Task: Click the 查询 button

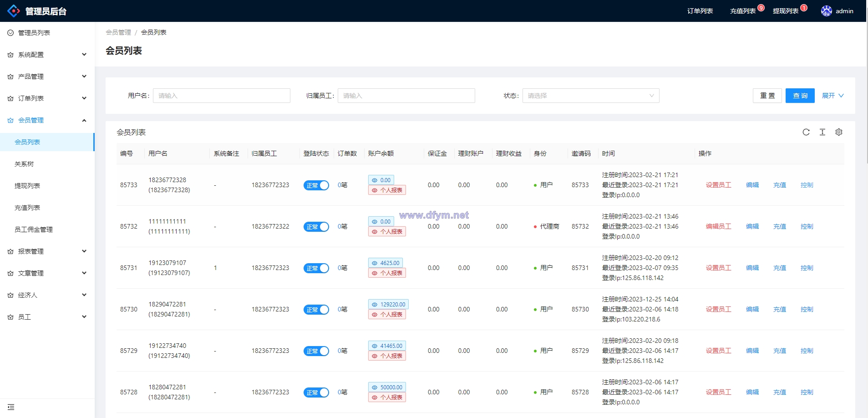Action: (x=800, y=96)
